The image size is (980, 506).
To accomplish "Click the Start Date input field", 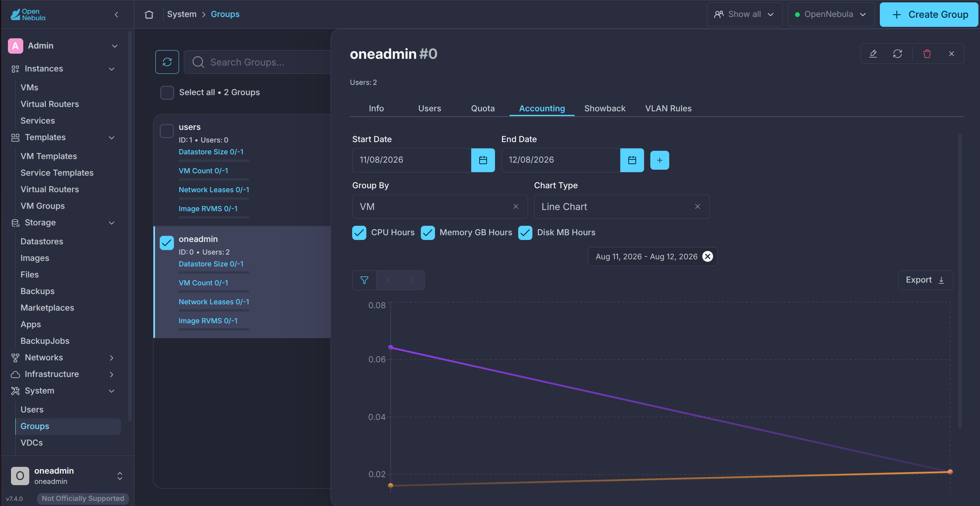I will click(x=412, y=160).
